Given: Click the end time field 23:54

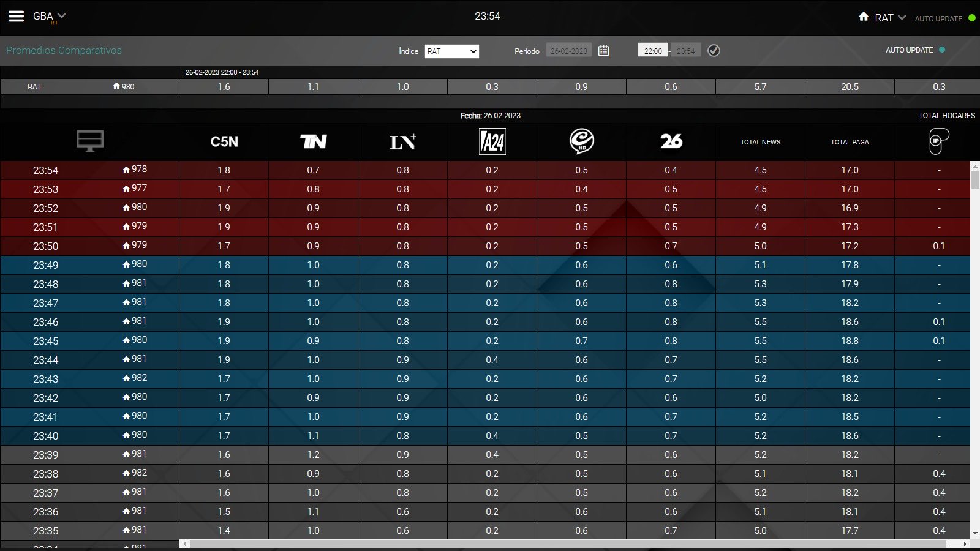Looking at the screenshot, I should tap(686, 51).
